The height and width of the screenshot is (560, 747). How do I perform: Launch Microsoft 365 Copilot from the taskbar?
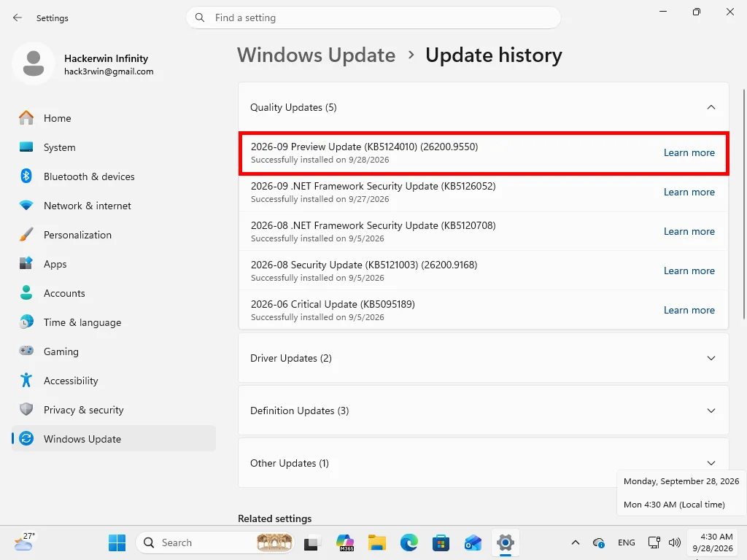344,542
